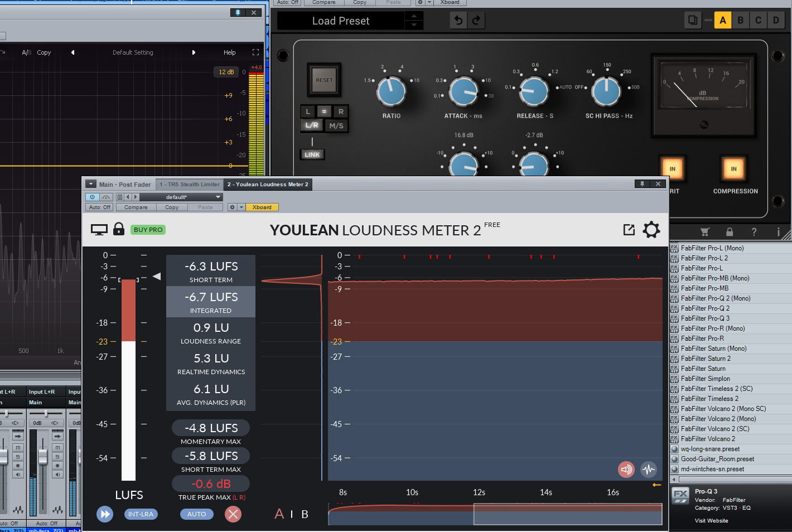
Task: Open the Auto: Off menu in Youlean window
Action: click(x=99, y=207)
